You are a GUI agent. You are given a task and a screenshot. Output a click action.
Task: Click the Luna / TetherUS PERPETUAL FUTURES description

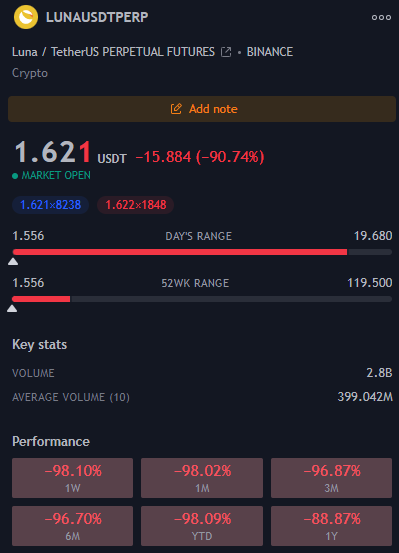pyautogui.click(x=113, y=52)
